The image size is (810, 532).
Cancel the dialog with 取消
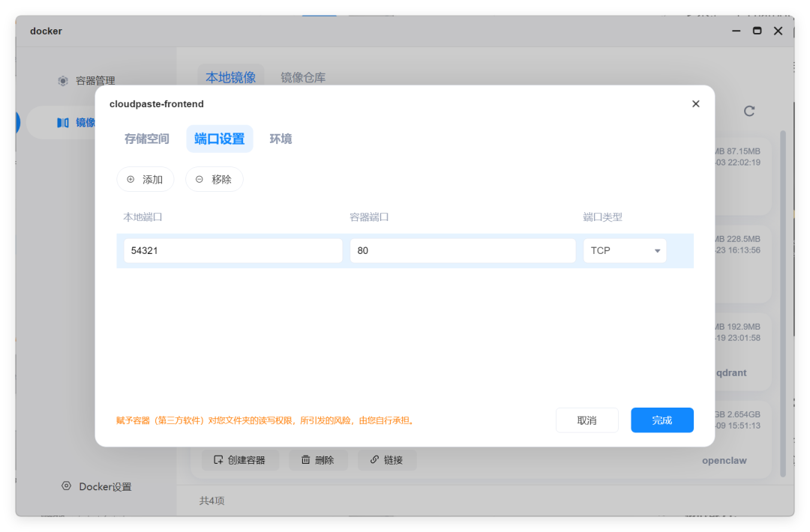pos(586,420)
